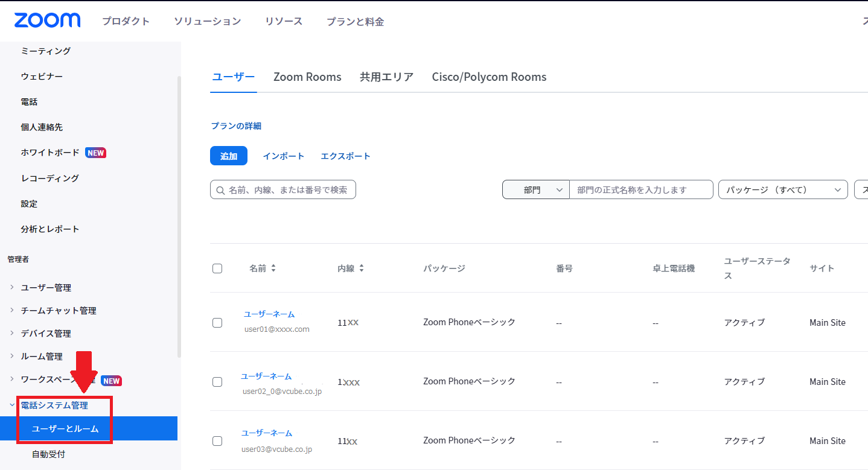Click the Zoom logo

(47, 21)
